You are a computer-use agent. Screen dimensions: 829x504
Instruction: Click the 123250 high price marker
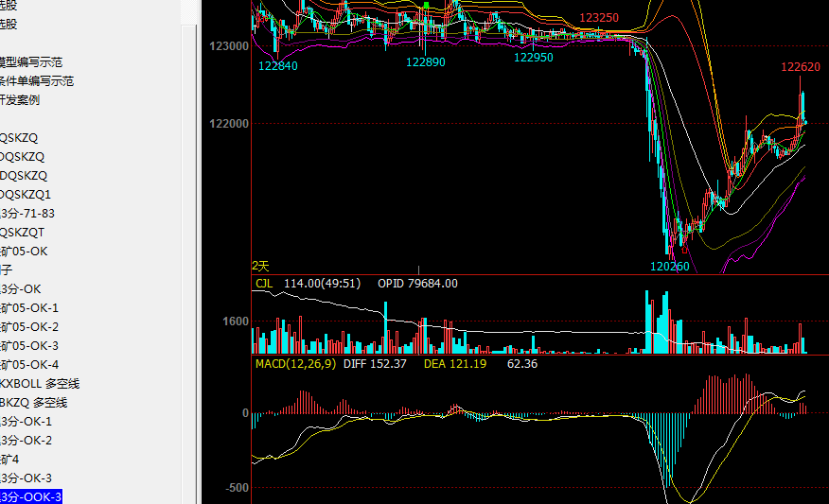pyautogui.click(x=599, y=18)
